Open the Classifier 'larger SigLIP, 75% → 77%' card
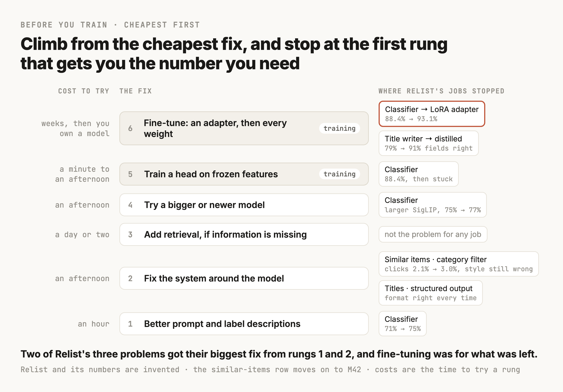Viewport: 563px width, 392px height. pos(432,205)
